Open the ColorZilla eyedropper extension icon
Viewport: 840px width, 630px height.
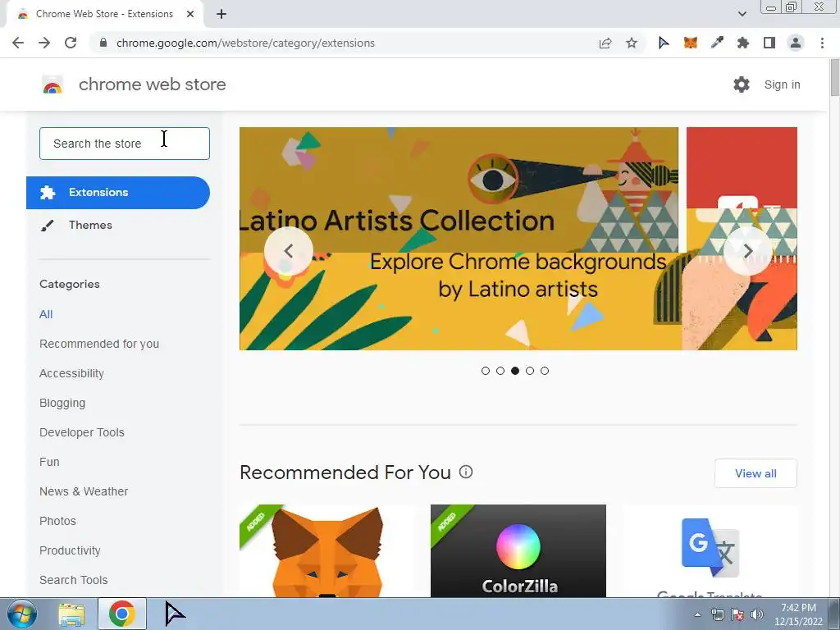click(717, 43)
